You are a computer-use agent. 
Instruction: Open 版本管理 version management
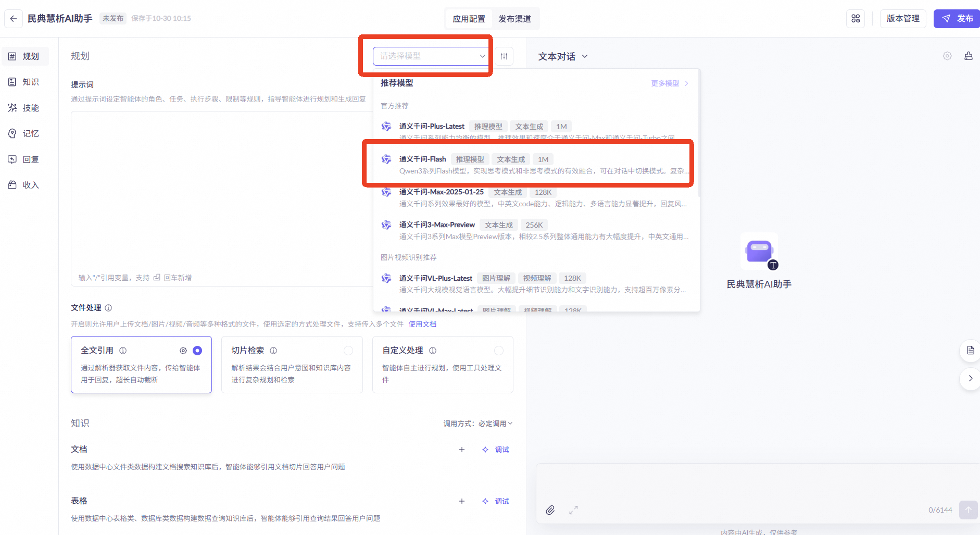[x=903, y=19]
